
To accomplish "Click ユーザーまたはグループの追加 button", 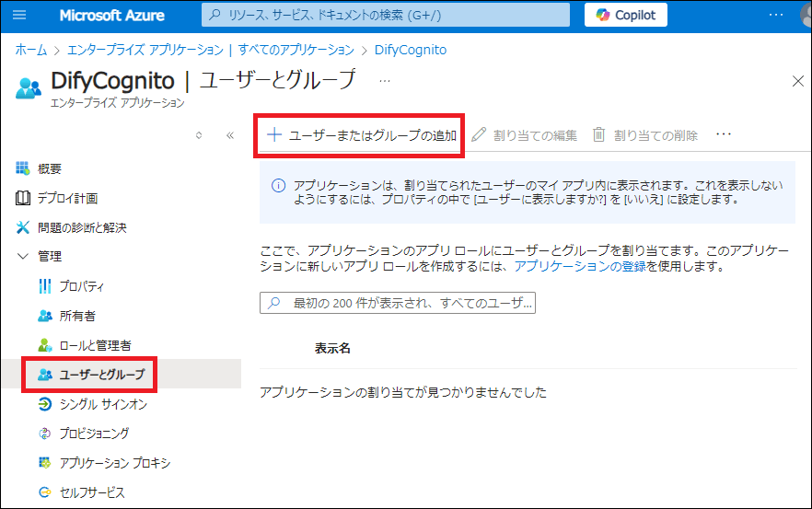I will point(361,135).
